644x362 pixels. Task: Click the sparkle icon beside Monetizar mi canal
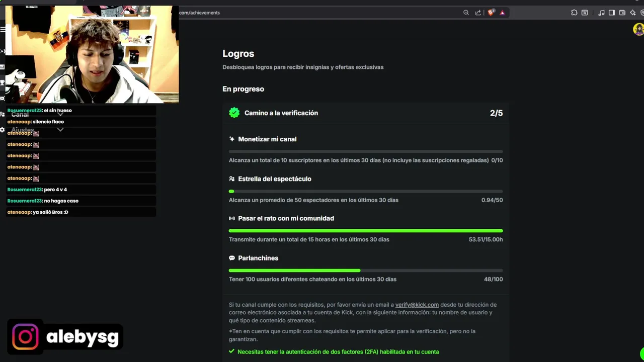click(x=232, y=139)
